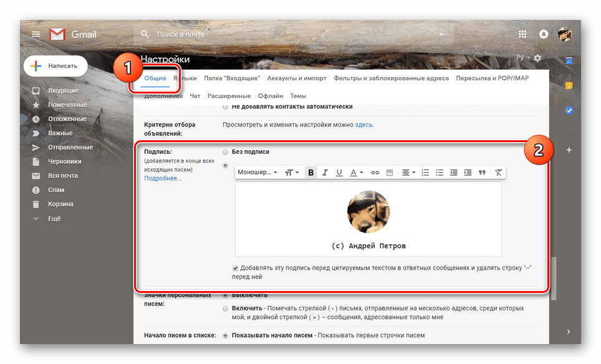
Task: Open the text color picker
Action: point(356,173)
